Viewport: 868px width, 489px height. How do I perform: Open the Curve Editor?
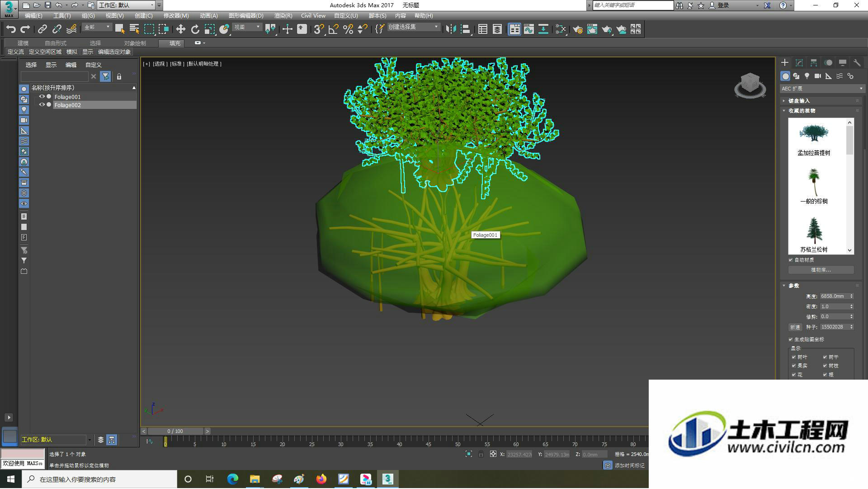[529, 29]
